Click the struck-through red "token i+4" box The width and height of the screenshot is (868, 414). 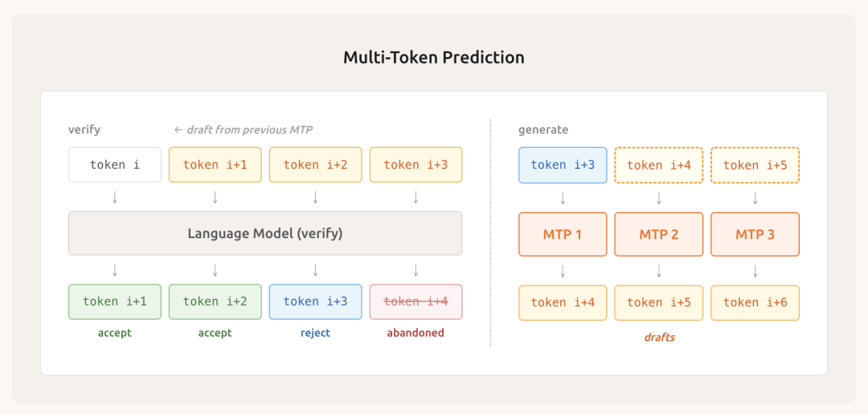[416, 301]
